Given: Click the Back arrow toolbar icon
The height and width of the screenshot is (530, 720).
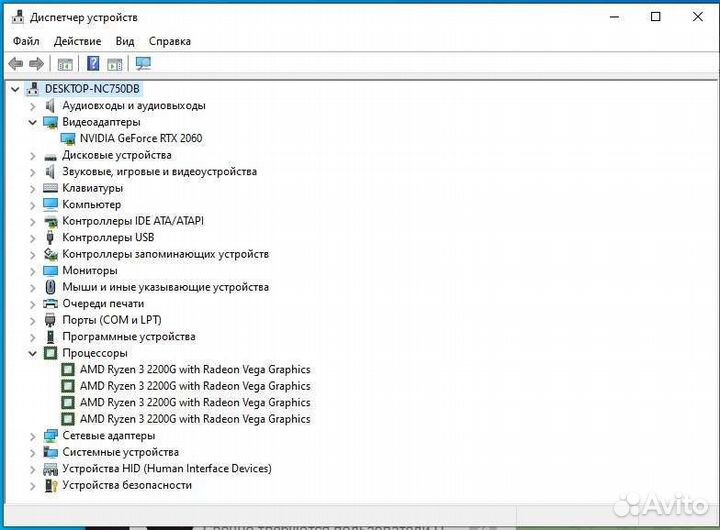Looking at the screenshot, I should [16, 63].
